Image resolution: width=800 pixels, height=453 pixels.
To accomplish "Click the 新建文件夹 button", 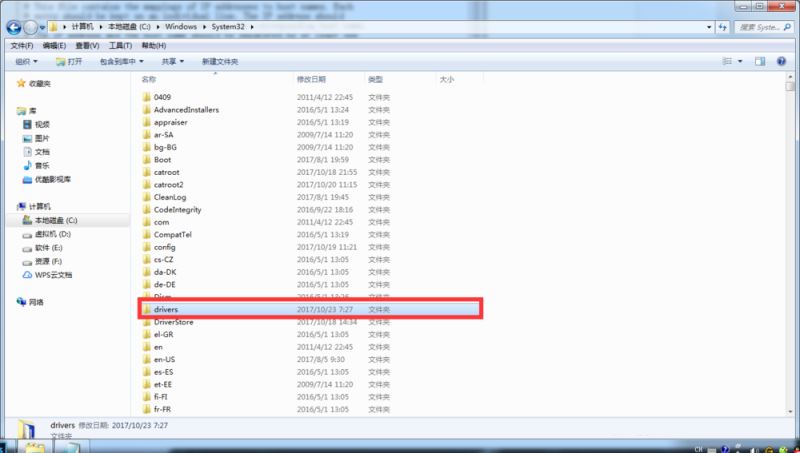I will [x=220, y=61].
